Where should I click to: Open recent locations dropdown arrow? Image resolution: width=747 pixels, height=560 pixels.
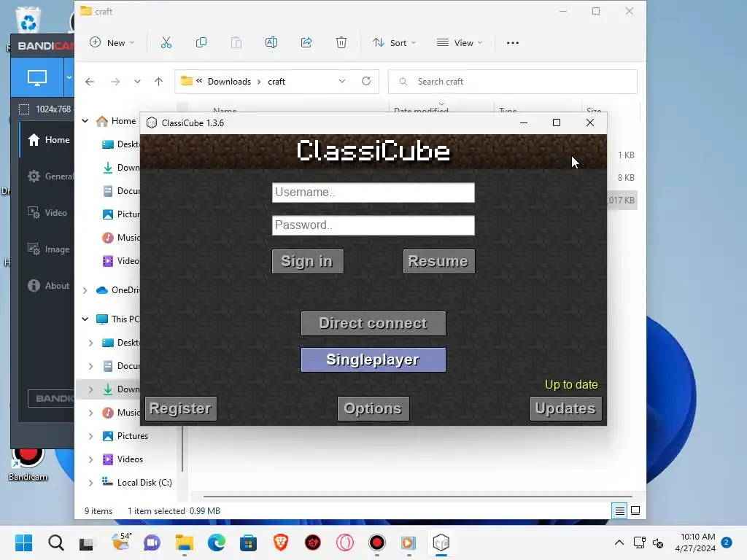click(x=137, y=82)
